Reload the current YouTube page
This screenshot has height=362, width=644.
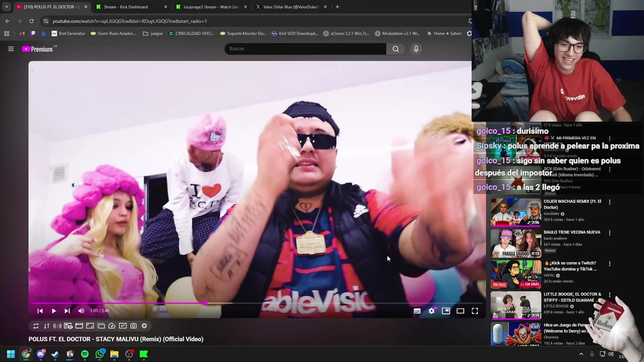click(x=31, y=21)
